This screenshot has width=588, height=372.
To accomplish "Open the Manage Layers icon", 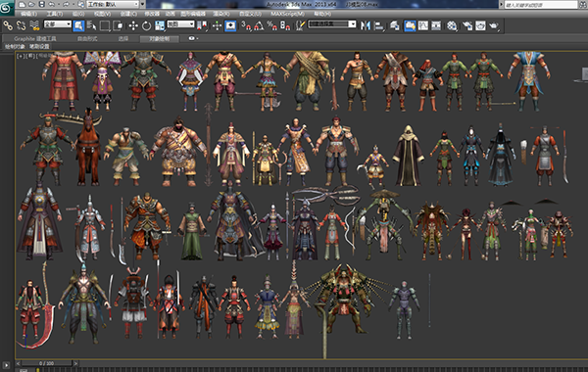I will click(x=395, y=25).
